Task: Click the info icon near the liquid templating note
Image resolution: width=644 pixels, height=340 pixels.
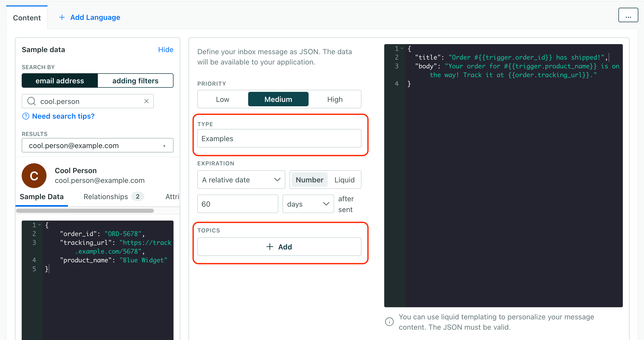Action: pyautogui.click(x=389, y=322)
